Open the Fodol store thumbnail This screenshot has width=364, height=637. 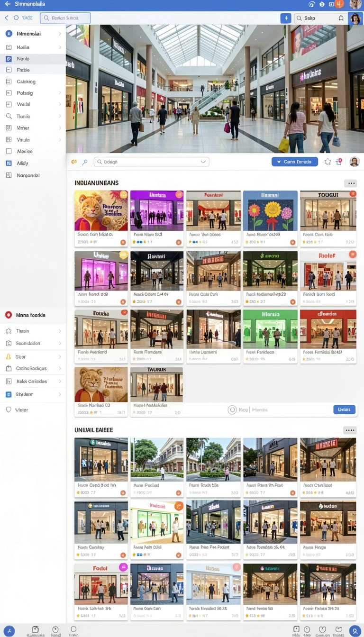(x=101, y=583)
